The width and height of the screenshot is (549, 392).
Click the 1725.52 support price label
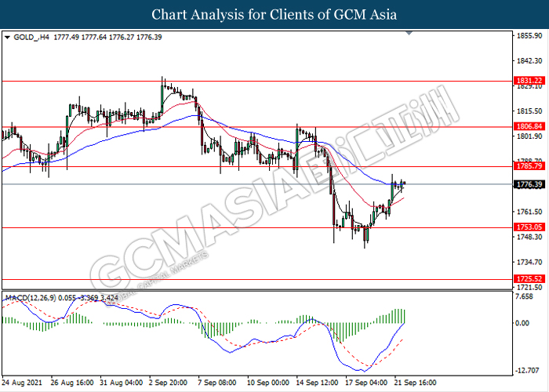click(x=529, y=279)
